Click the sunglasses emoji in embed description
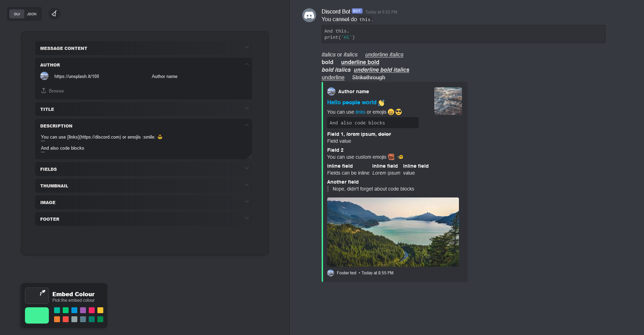The width and height of the screenshot is (644, 335). [x=399, y=112]
